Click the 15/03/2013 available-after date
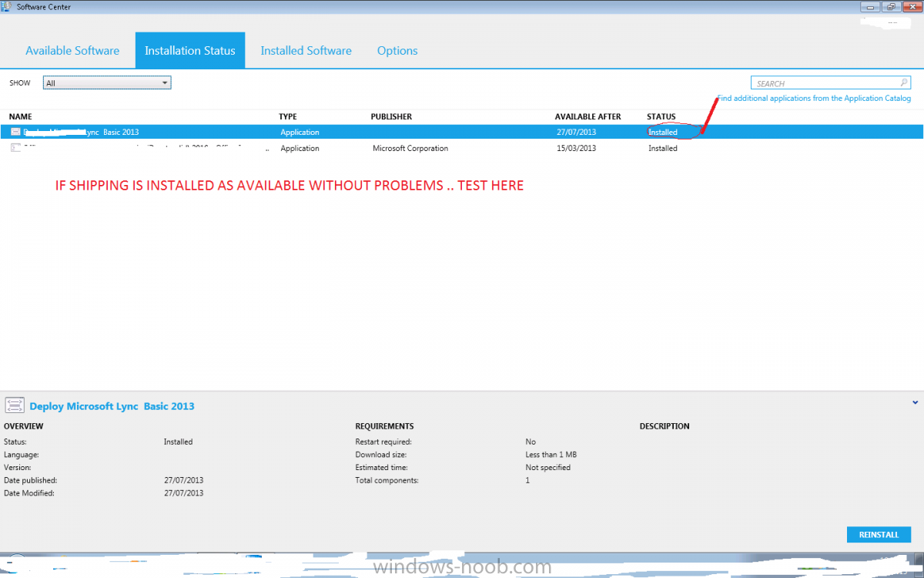The image size is (924, 578). pos(576,148)
